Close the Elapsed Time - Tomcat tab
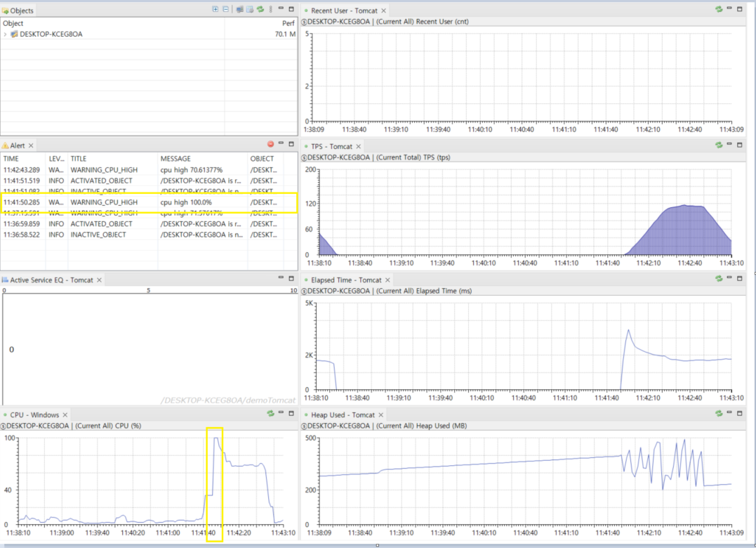 click(x=387, y=280)
